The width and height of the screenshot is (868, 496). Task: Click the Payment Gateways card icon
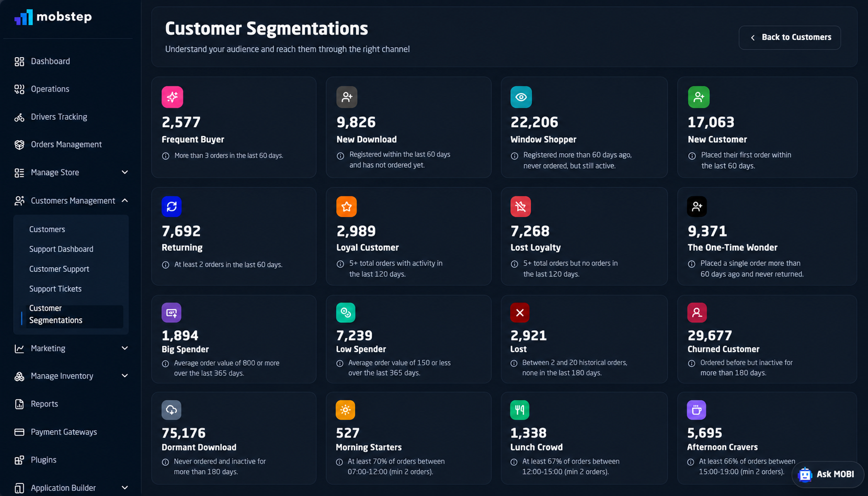pos(19,432)
